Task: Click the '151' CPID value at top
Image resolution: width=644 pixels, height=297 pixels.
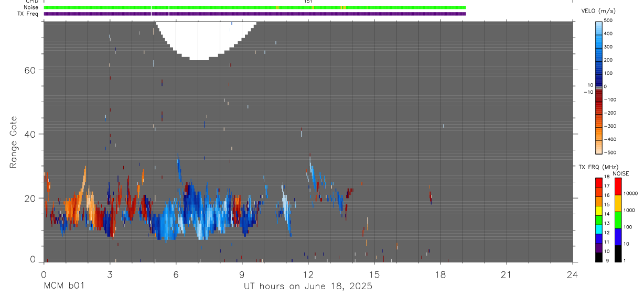Action: click(308, 2)
